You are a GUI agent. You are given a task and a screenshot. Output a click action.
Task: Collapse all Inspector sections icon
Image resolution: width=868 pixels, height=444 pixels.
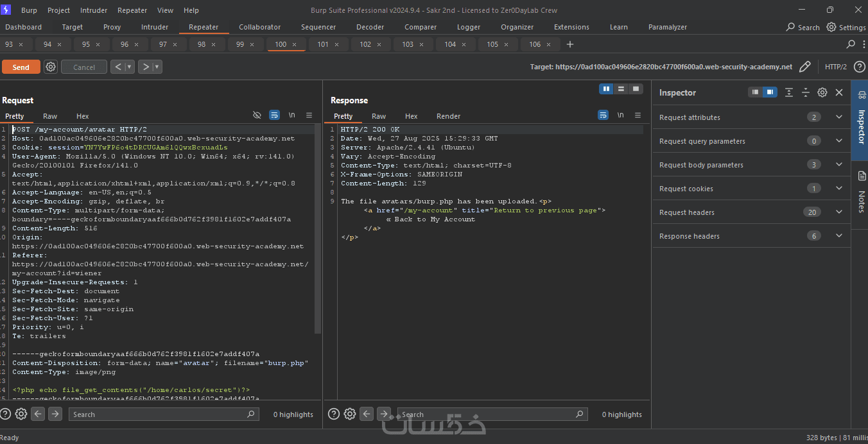pos(806,92)
